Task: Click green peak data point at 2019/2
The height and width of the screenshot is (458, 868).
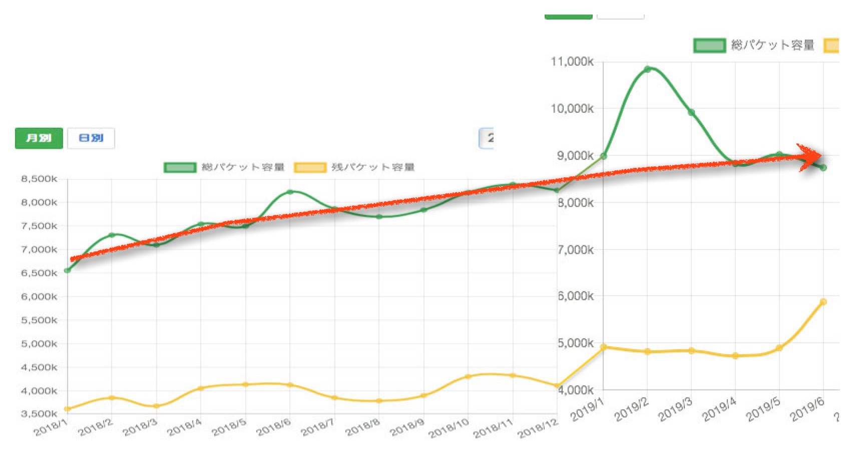Action: tap(647, 69)
